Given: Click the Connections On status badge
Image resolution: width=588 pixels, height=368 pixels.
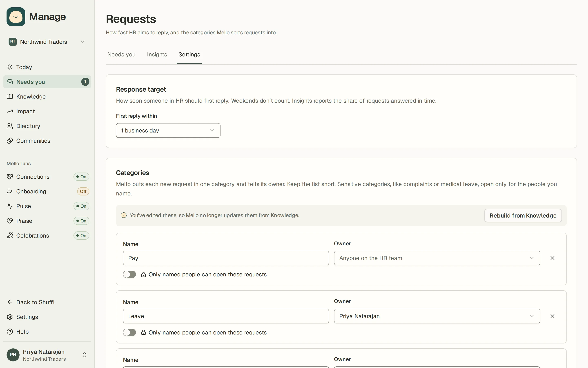Looking at the screenshot, I should (x=81, y=177).
